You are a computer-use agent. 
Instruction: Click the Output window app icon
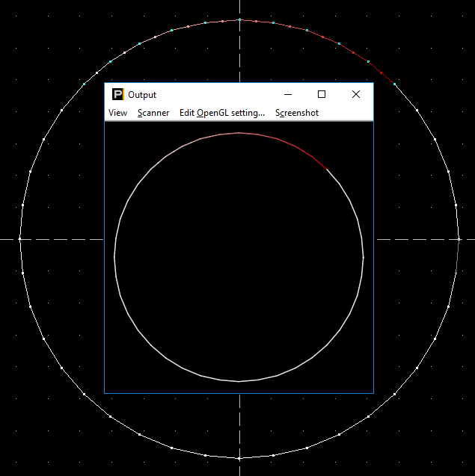coord(117,94)
